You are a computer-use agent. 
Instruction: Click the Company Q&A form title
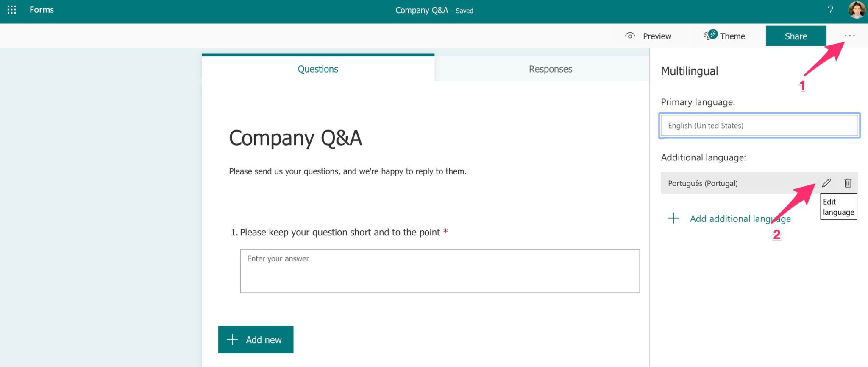click(295, 138)
